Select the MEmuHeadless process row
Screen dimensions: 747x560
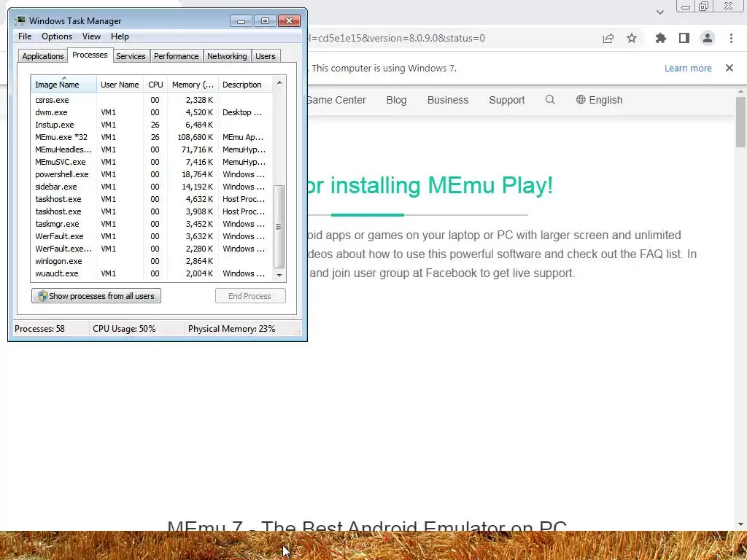[x=152, y=149]
